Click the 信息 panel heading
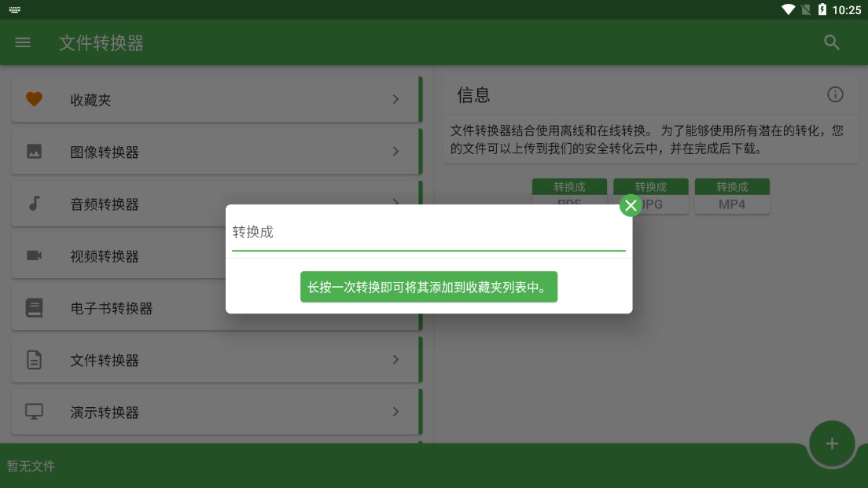 tap(473, 94)
